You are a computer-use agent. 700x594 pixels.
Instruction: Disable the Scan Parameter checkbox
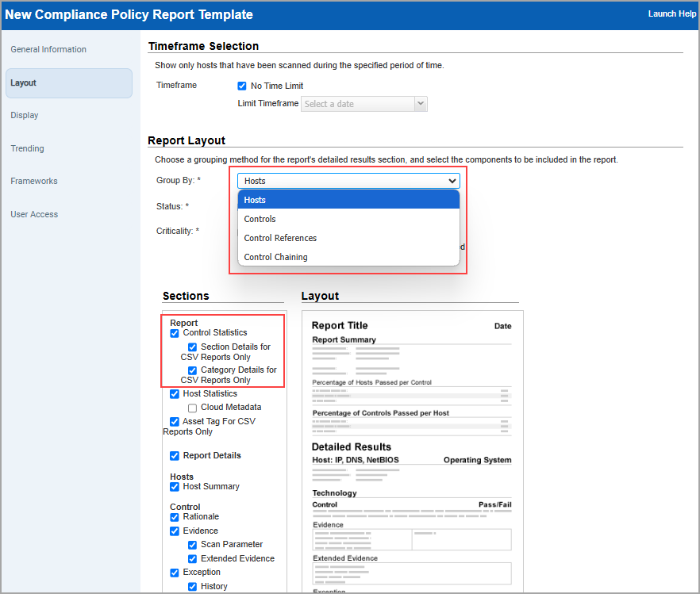(192, 545)
